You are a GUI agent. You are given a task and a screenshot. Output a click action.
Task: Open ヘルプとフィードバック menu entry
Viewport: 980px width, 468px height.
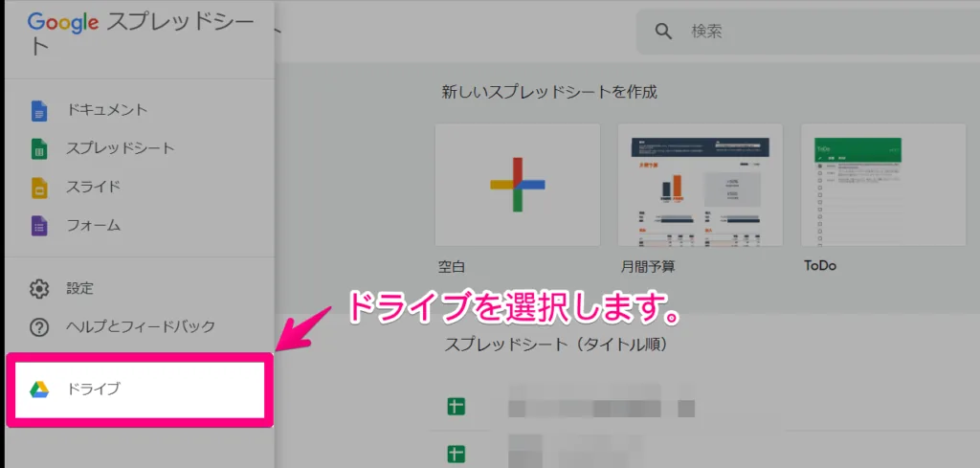[x=140, y=326]
